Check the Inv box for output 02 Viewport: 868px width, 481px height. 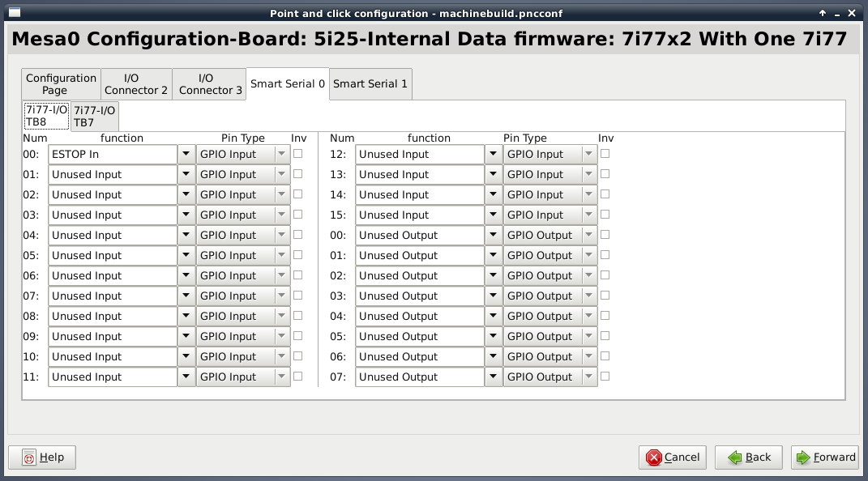tap(605, 275)
